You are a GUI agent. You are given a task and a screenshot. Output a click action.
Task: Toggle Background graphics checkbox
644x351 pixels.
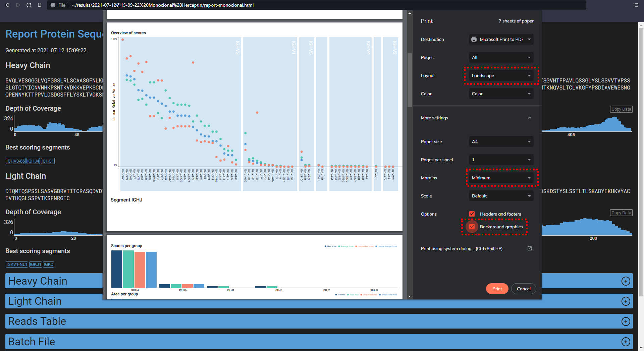pyautogui.click(x=472, y=227)
